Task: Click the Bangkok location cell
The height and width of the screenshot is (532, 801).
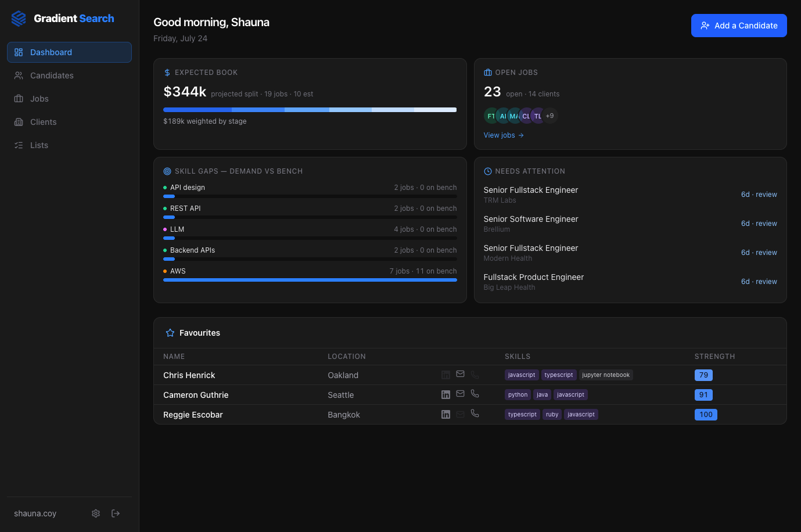Action: 344,415
